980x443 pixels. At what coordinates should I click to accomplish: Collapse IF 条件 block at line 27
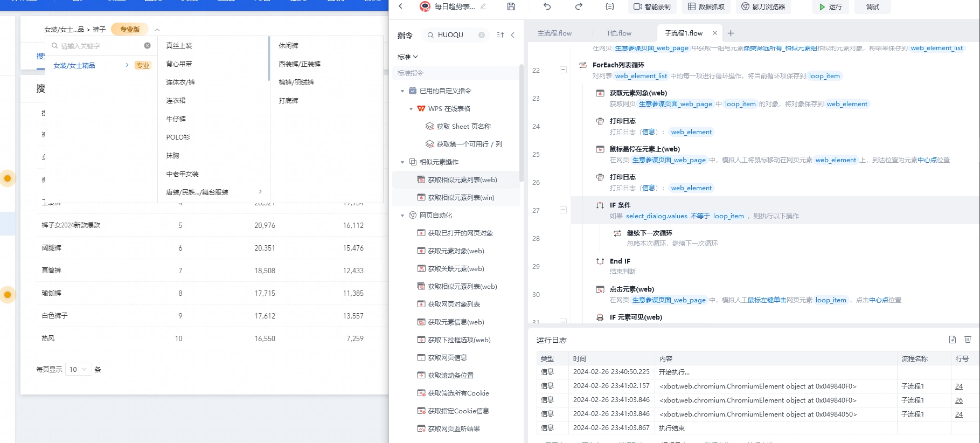pyautogui.click(x=563, y=210)
